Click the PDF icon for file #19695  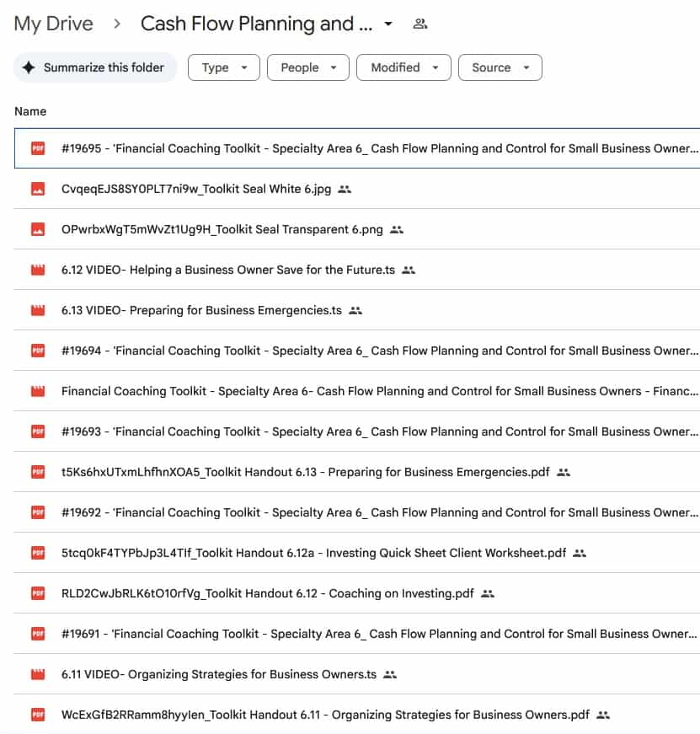37,148
